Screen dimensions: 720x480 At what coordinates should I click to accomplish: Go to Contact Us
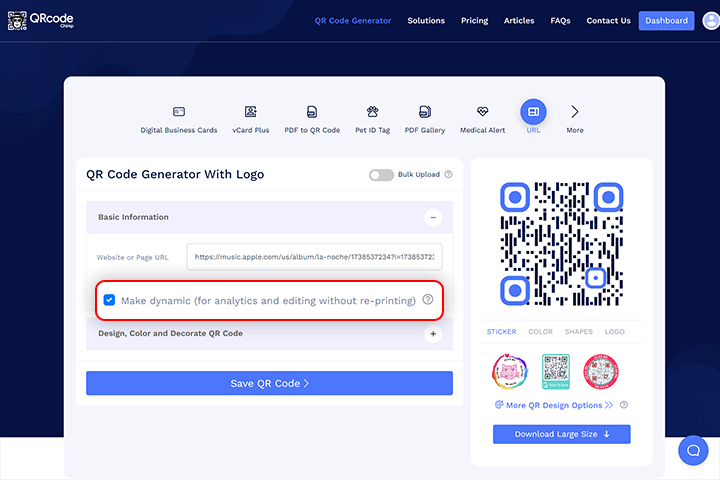pyautogui.click(x=608, y=21)
